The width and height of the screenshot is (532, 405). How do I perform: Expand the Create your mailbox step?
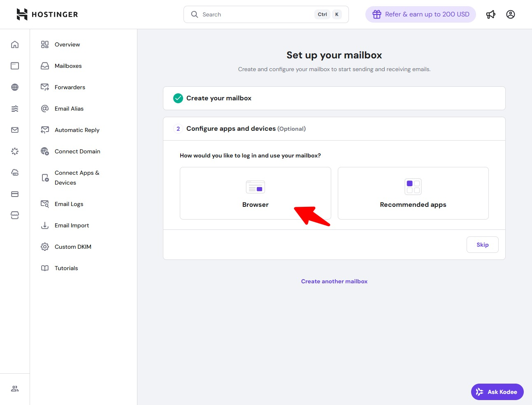(x=334, y=98)
